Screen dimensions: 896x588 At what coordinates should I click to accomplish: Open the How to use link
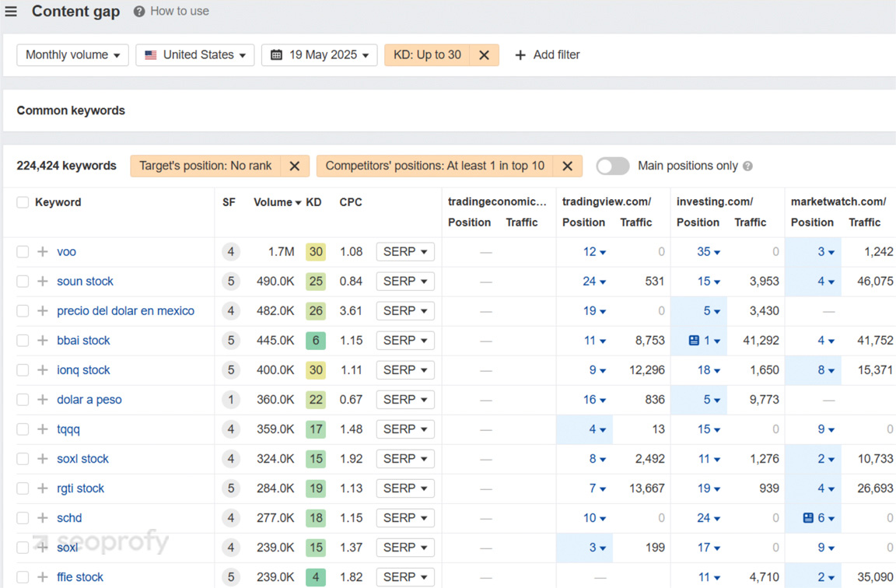(180, 12)
